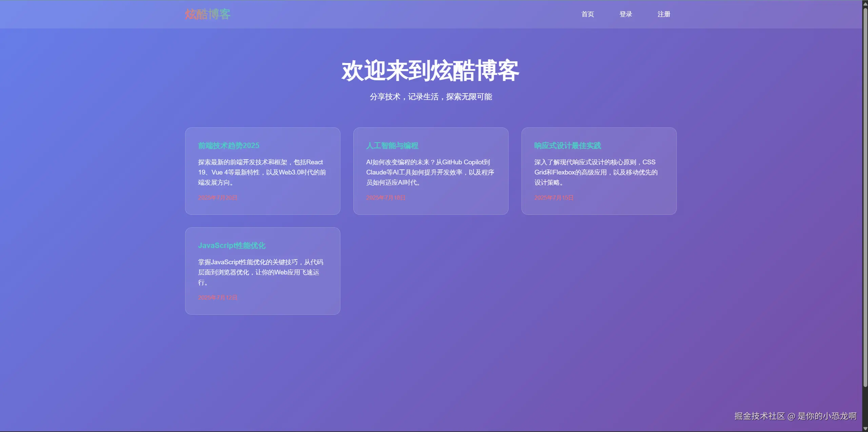Image resolution: width=868 pixels, height=432 pixels.
Task: Click the date 2025年7月18日
Action: pyautogui.click(x=386, y=198)
